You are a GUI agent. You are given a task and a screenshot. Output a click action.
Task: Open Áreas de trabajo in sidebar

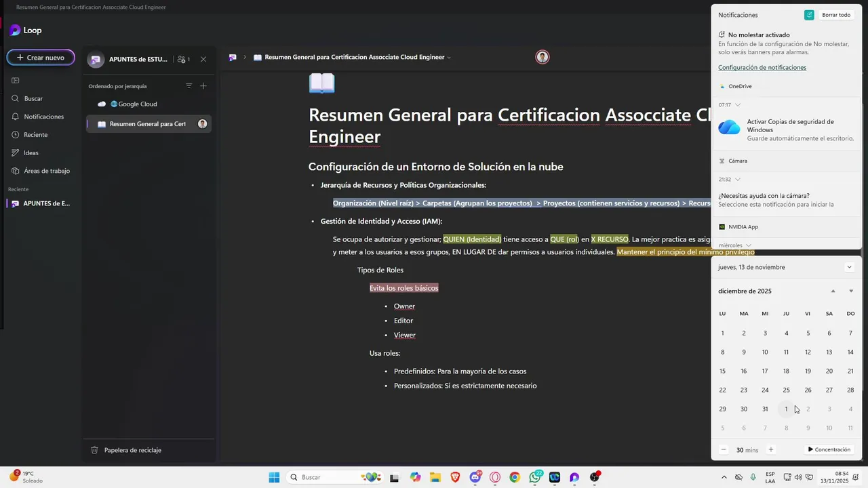[x=47, y=171]
